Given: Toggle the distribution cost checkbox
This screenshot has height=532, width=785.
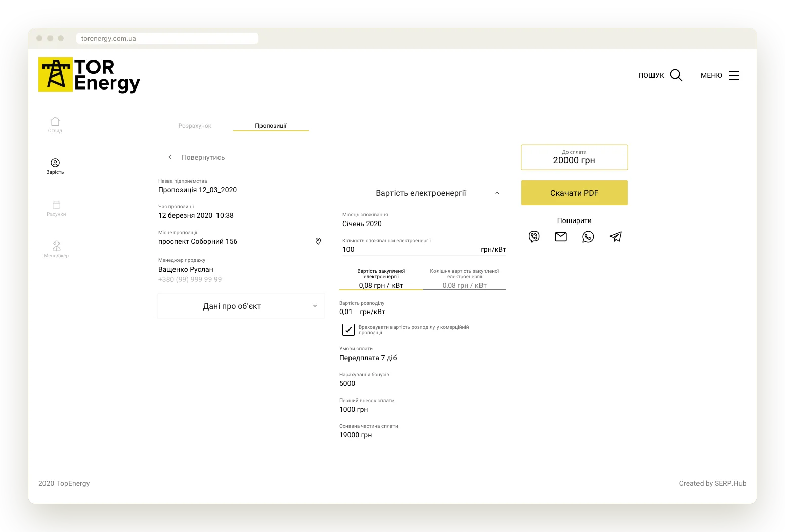Looking at the screenshot, I should coord(348,330).
